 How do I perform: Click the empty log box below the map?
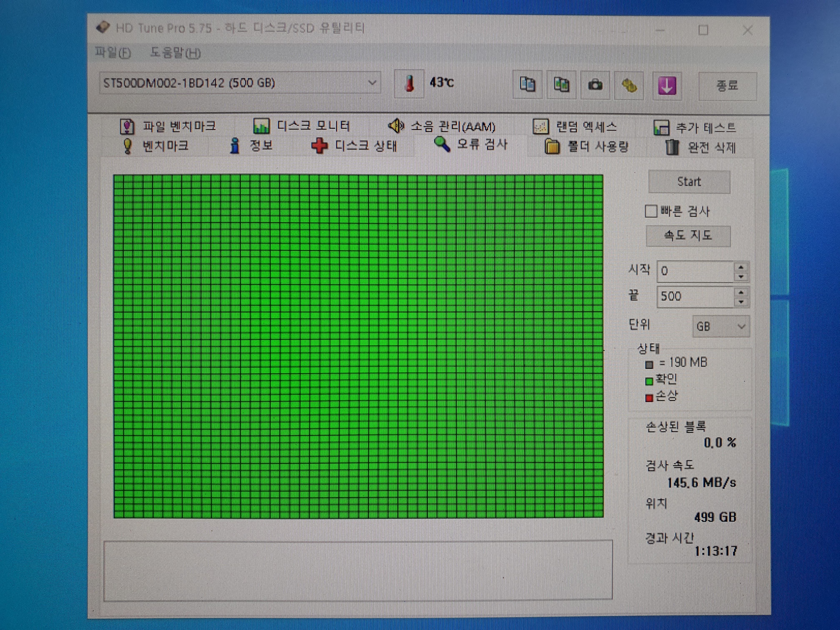pos(358,570)
